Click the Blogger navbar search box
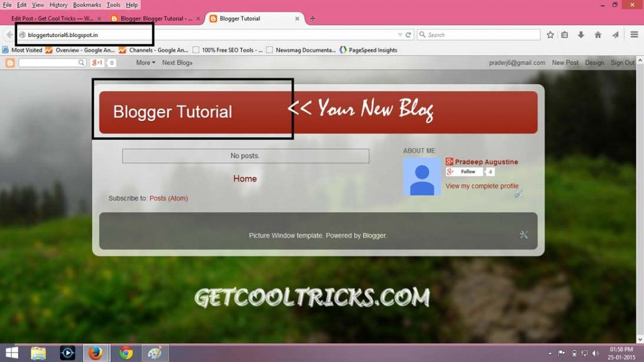The height and width of the screenshot is (362, 644). (x=48, y=63)
